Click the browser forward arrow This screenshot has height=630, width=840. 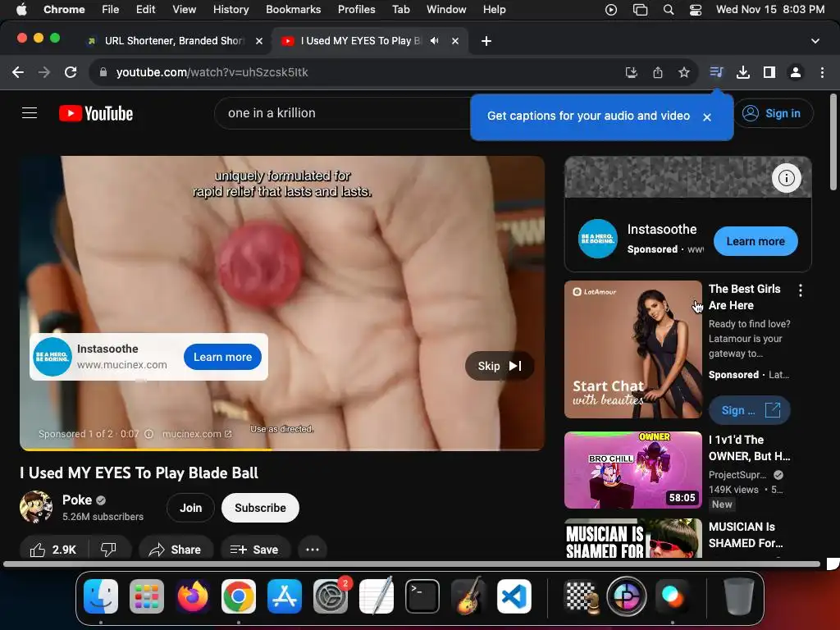coord(44,72)
